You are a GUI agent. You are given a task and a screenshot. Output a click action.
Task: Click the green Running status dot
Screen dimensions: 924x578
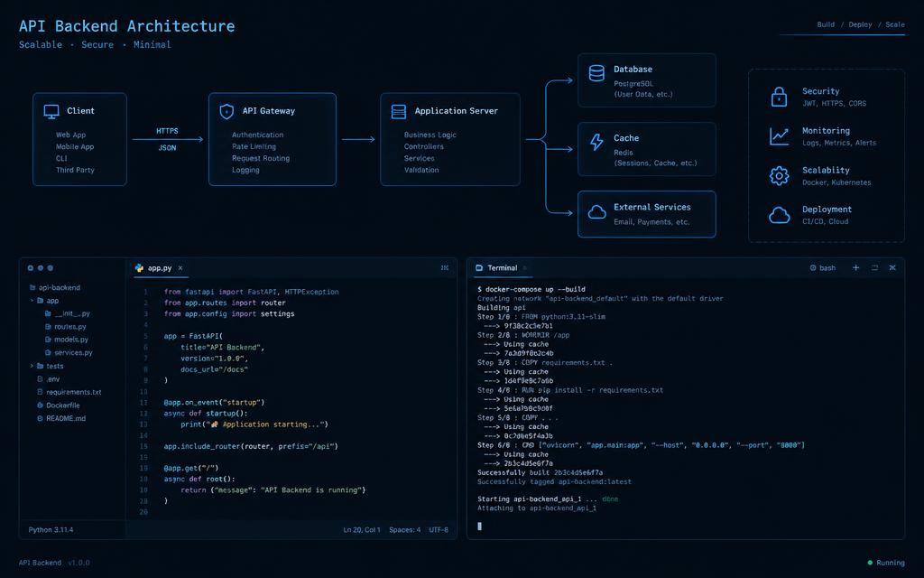point(870,563)
